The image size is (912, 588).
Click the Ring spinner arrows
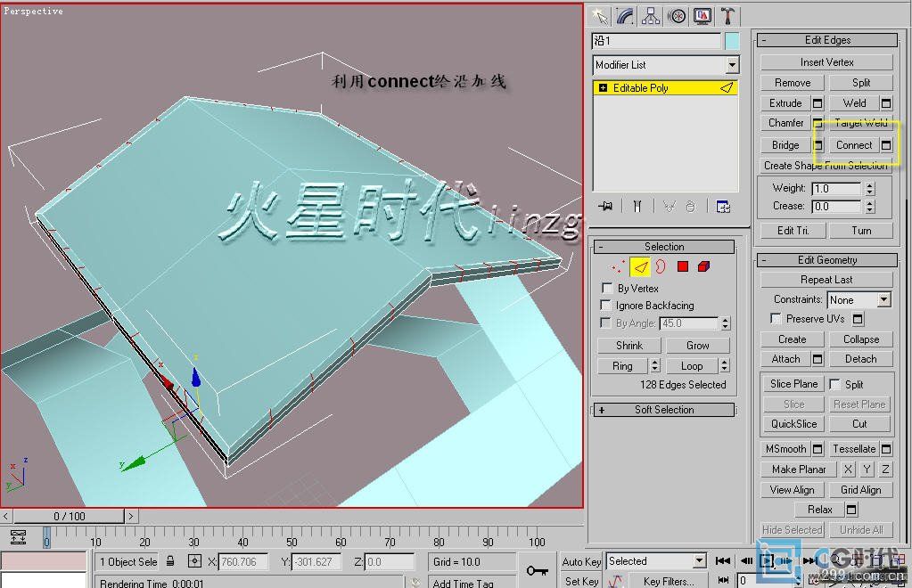(x=655, y=365)
